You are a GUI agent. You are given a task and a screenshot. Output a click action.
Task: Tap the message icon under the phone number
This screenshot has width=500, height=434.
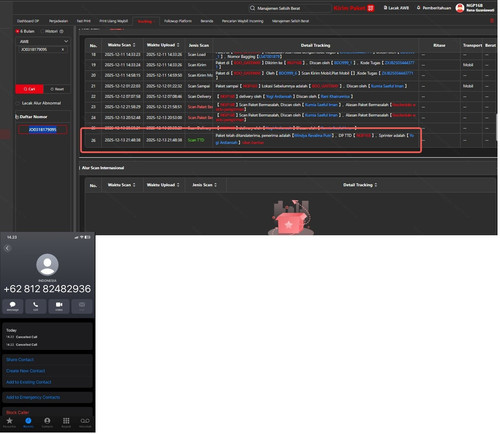click(13, 306)
